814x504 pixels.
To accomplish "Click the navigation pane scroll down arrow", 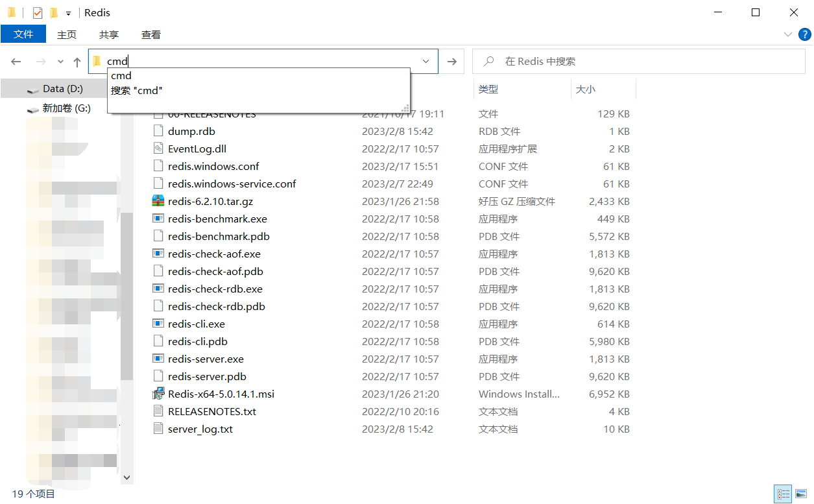I will pos(126,477).
